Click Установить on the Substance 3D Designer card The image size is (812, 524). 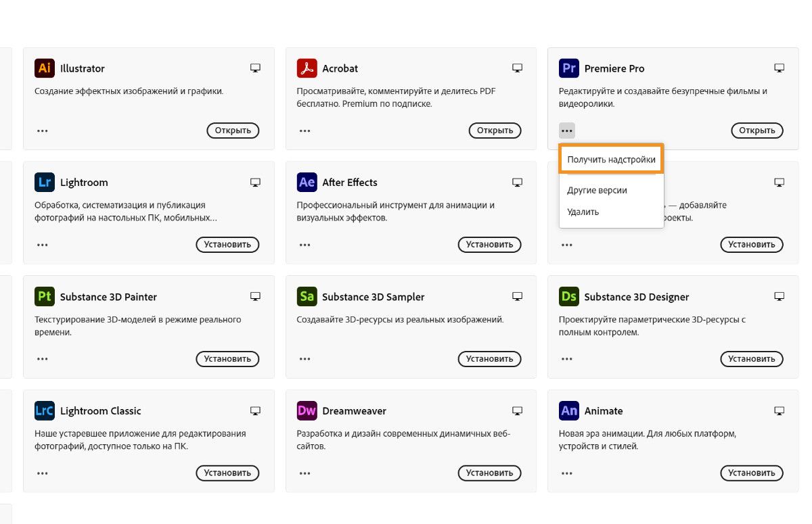point(751,359)
